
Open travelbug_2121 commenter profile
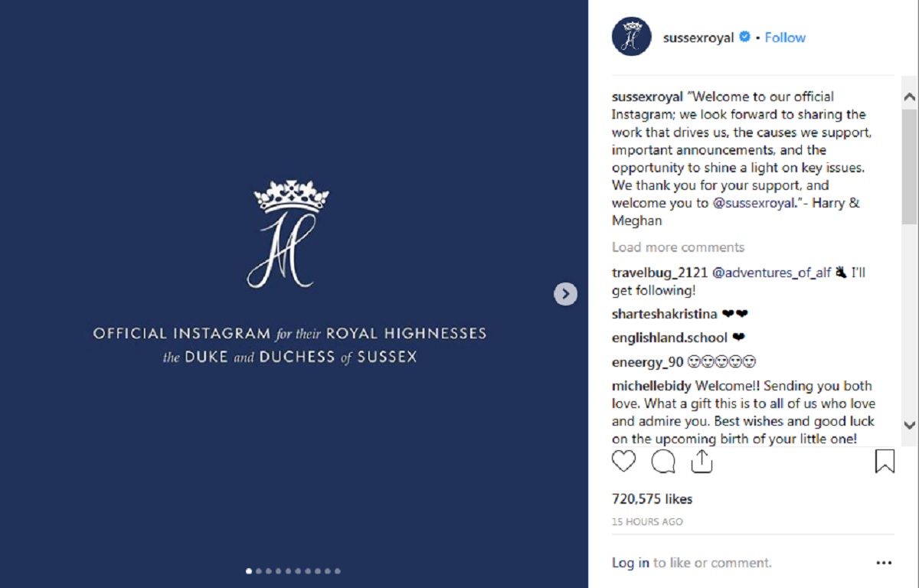tap(659, 273)
